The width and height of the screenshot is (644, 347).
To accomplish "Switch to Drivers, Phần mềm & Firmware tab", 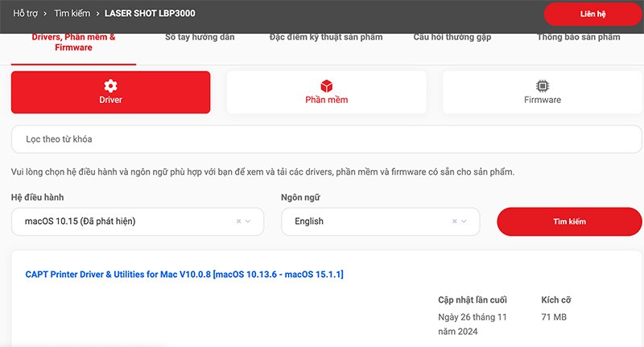I will tap(73, 43).
